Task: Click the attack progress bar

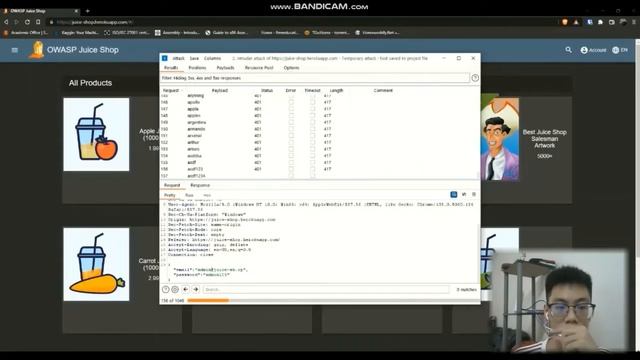Action: [x=332, y=300]
